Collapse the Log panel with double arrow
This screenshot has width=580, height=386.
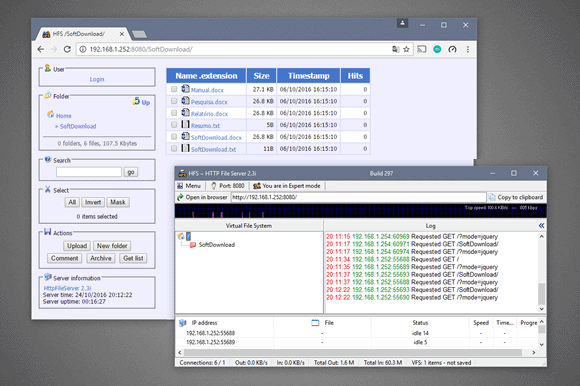click(x=541, y=226)
